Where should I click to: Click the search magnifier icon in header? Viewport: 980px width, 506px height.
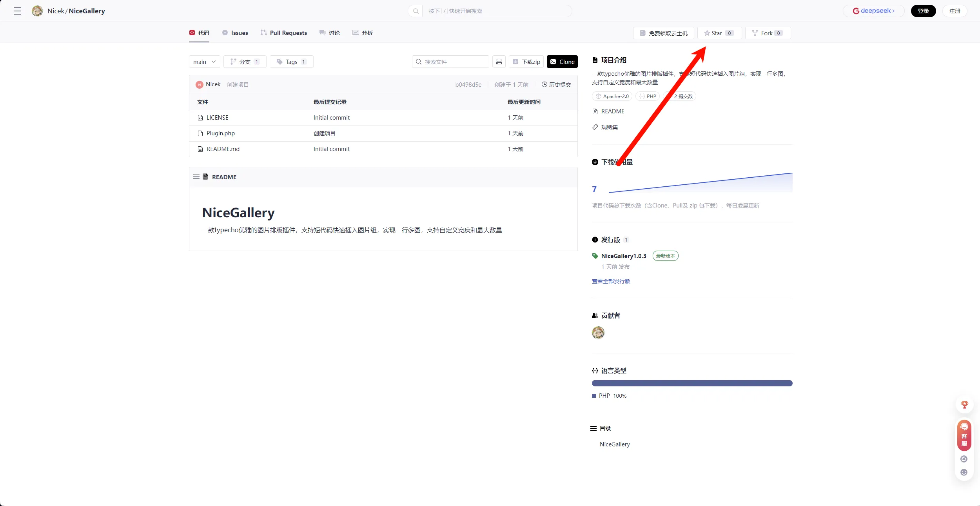416,11
